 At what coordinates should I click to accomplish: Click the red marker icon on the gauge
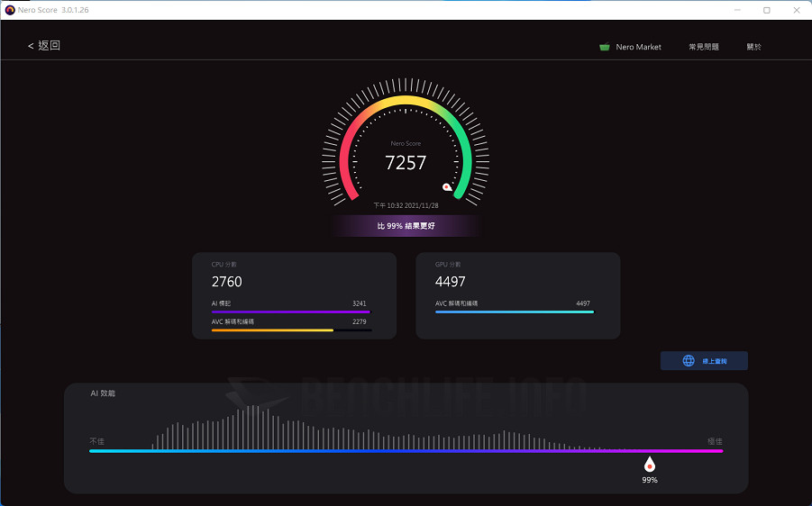pos(446,187)
